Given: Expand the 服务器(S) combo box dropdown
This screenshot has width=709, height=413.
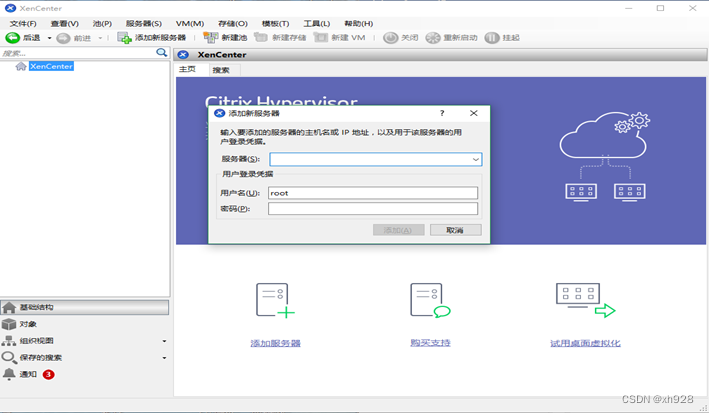Looking at the screenshot, I should 476,159.
